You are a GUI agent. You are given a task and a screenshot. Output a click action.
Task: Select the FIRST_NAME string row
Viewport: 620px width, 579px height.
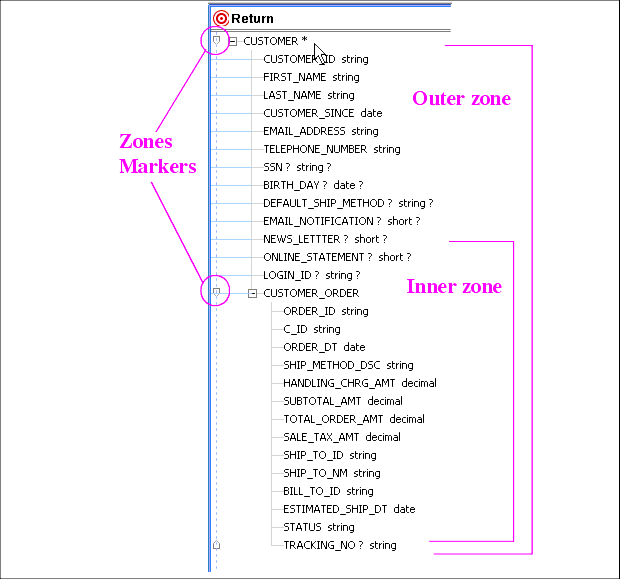311,77
